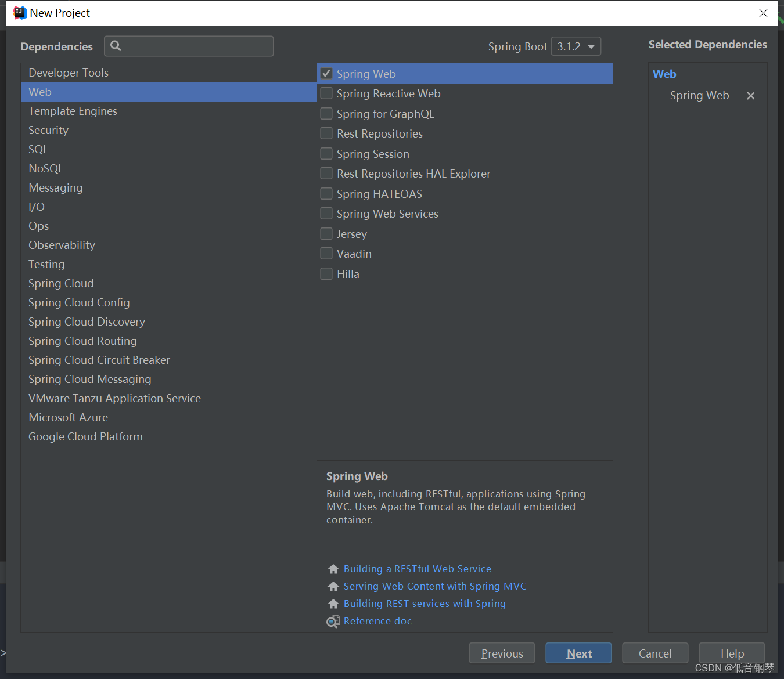Choose Spring Cloud Circuit Breaker category
The height and width of the screenshot is (679, 784).
168,360
